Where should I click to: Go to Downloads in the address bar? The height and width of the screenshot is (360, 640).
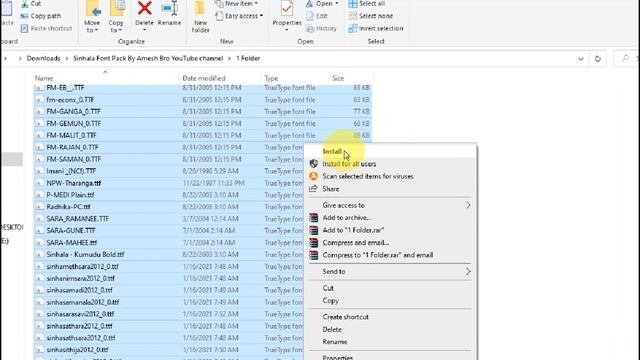coord(43,58)
